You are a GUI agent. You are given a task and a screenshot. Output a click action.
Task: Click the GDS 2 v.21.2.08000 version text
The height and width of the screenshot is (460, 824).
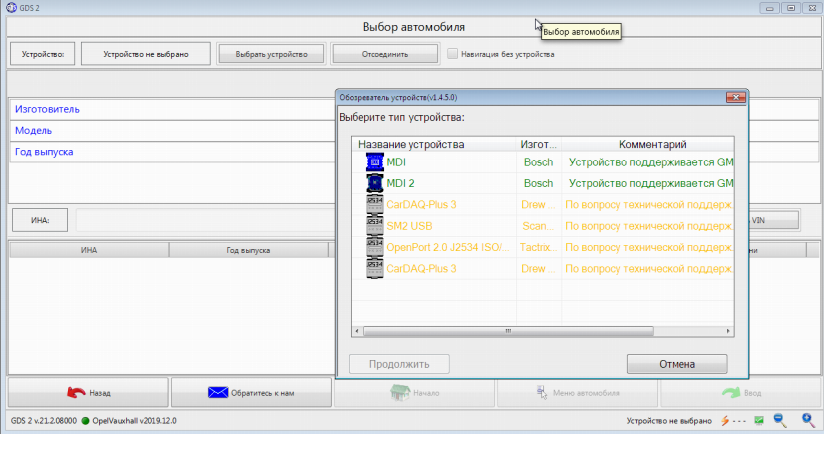[44, 421]
